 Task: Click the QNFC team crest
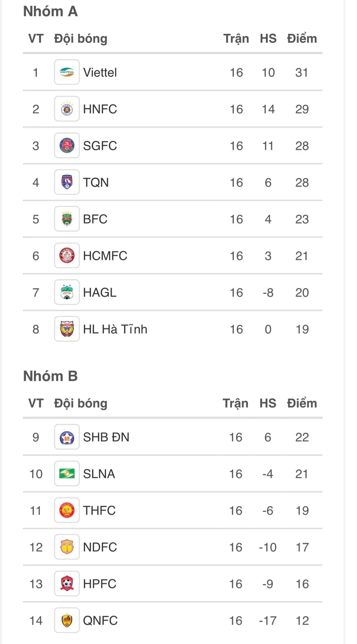coord(67,620)
